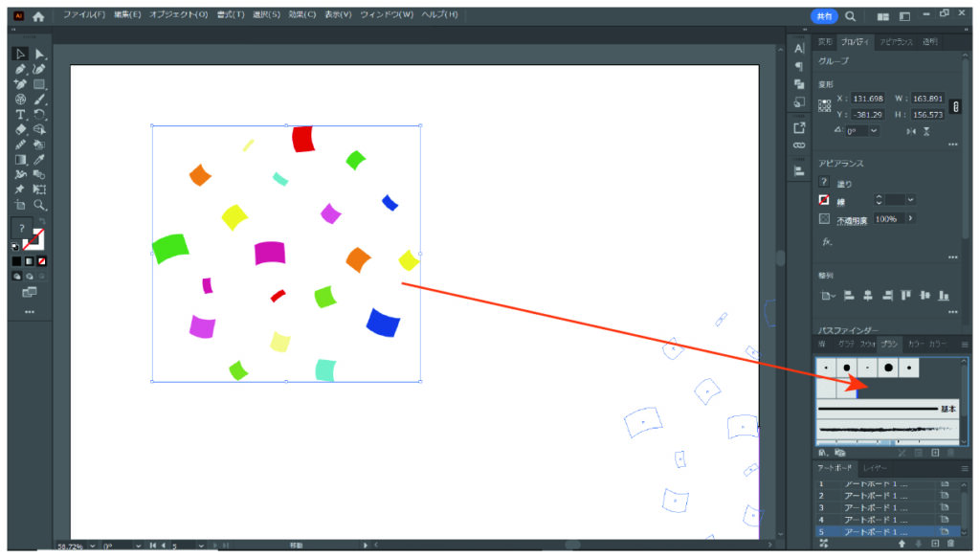
Task: Select the Free Transform tool
Action: pos(39,190)
